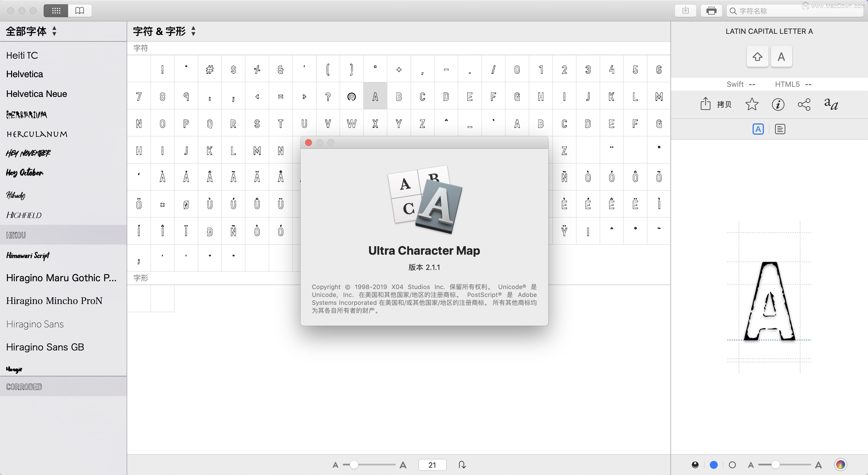Image resolution: width=868 pixels, height=475 pixels.
Task: Click the share nodes icon
Action: click(804, 104)
